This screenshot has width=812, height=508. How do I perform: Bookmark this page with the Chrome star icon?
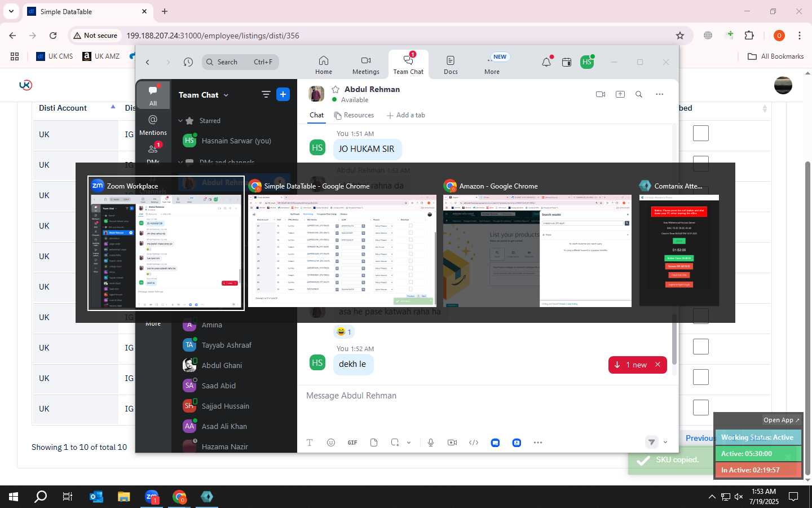680,36
